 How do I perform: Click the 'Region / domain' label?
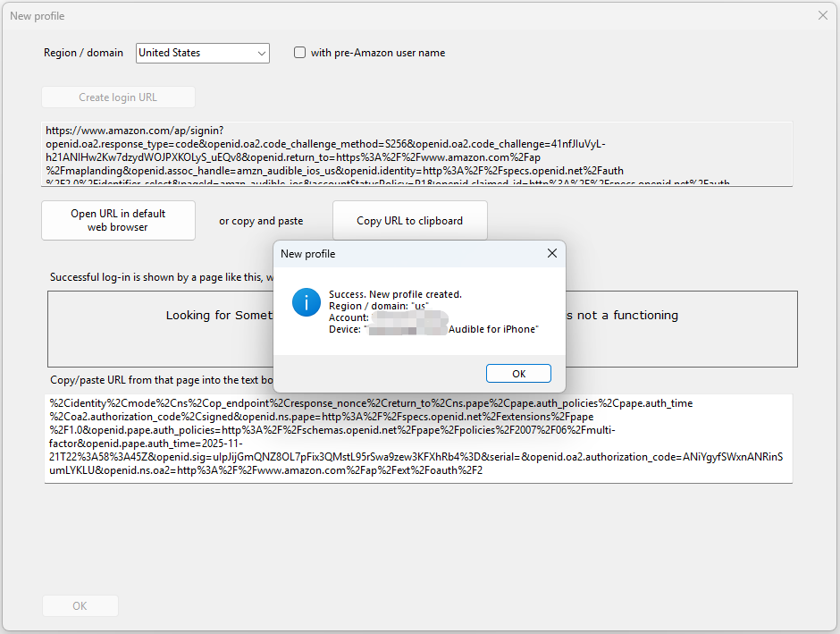[x=83, y=53]
